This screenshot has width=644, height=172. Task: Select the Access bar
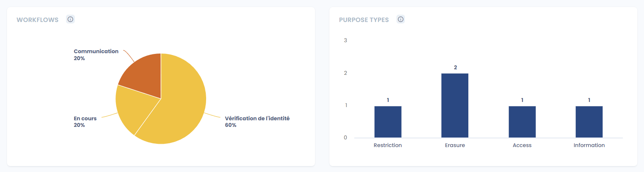522,122
